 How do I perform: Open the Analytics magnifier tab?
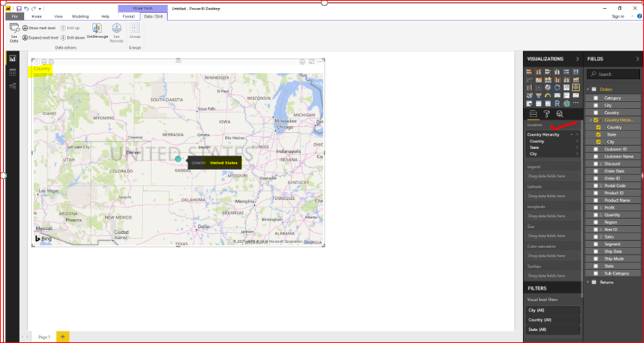(559, 114)
